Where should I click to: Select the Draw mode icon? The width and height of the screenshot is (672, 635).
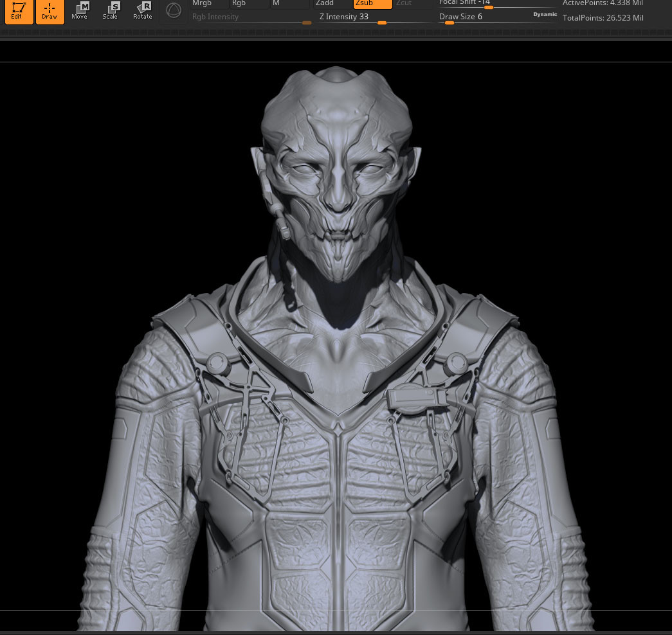[50, 11]
